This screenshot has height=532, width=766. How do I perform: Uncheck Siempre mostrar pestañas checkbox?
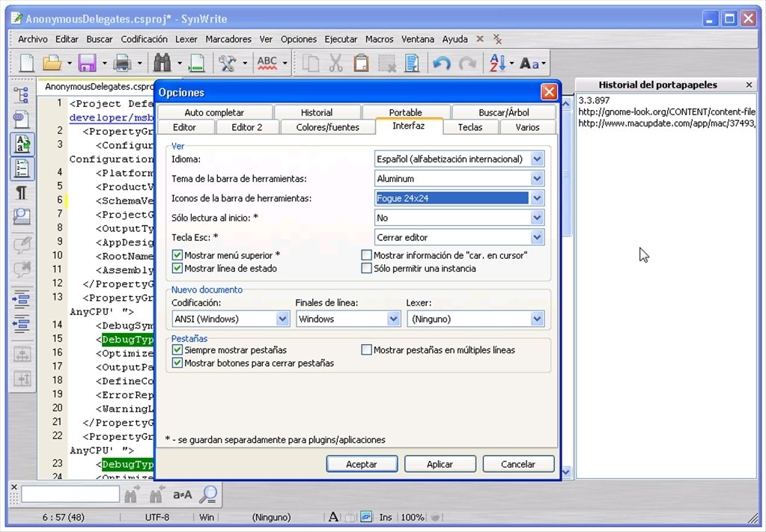(x=177, y=349)
